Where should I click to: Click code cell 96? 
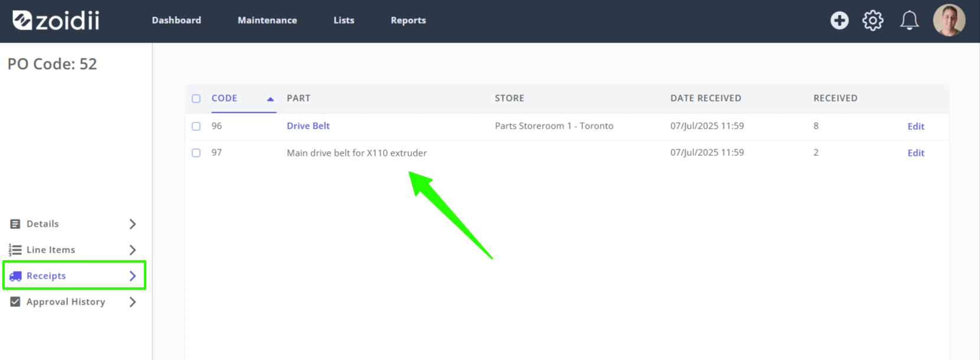pyautogui.click(x=217, y=126)
